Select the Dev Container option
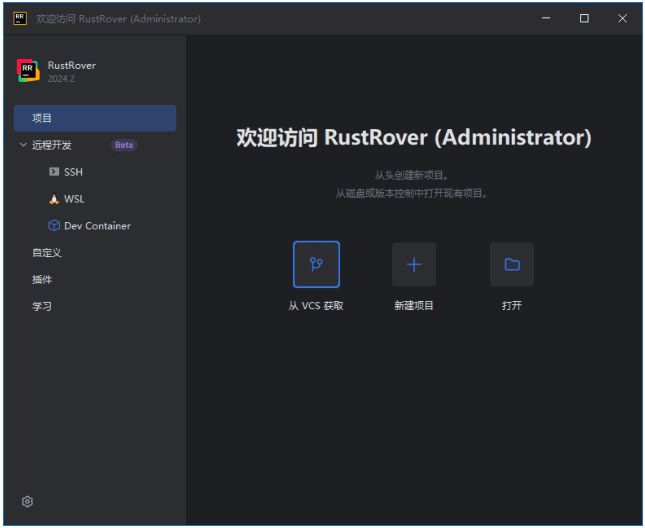This screenshot has width=645, height=528. click(x=95, y=226)
